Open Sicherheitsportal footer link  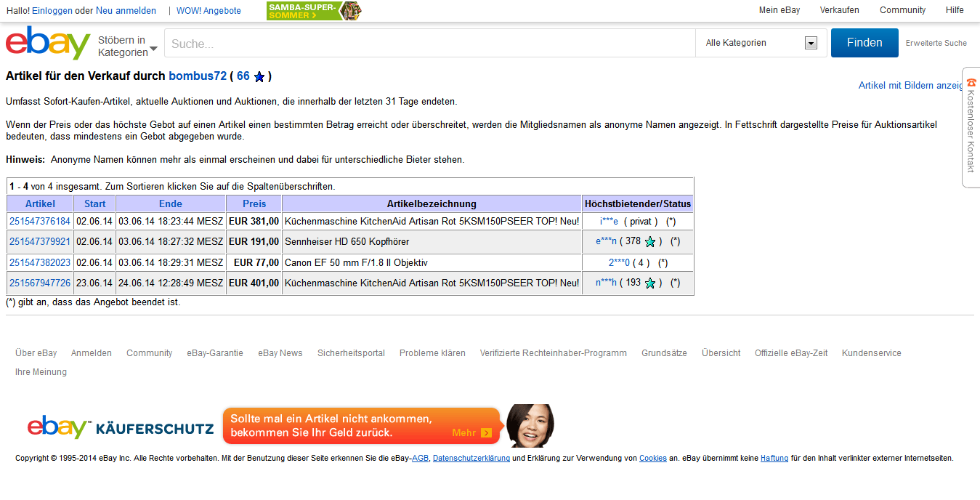tap(351, 353)
